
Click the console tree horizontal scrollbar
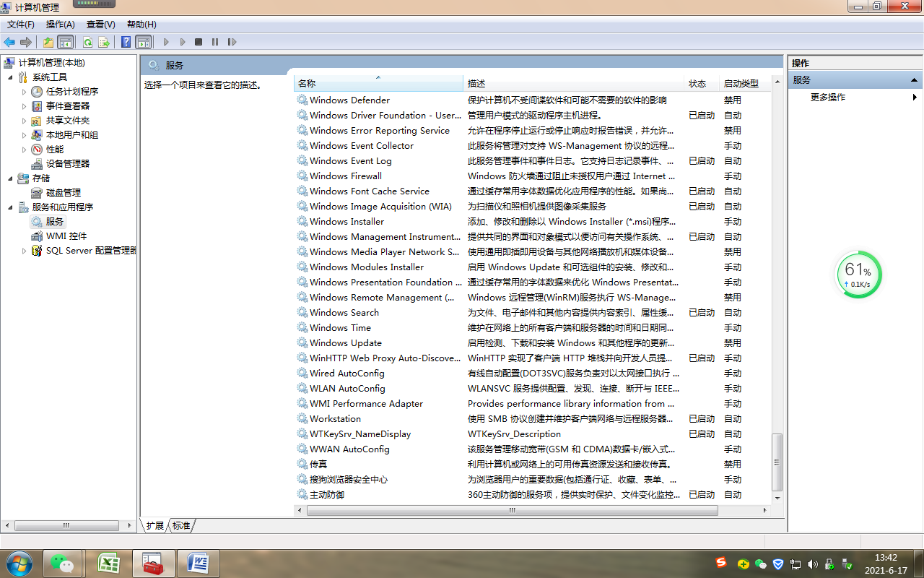click(66, 526)
